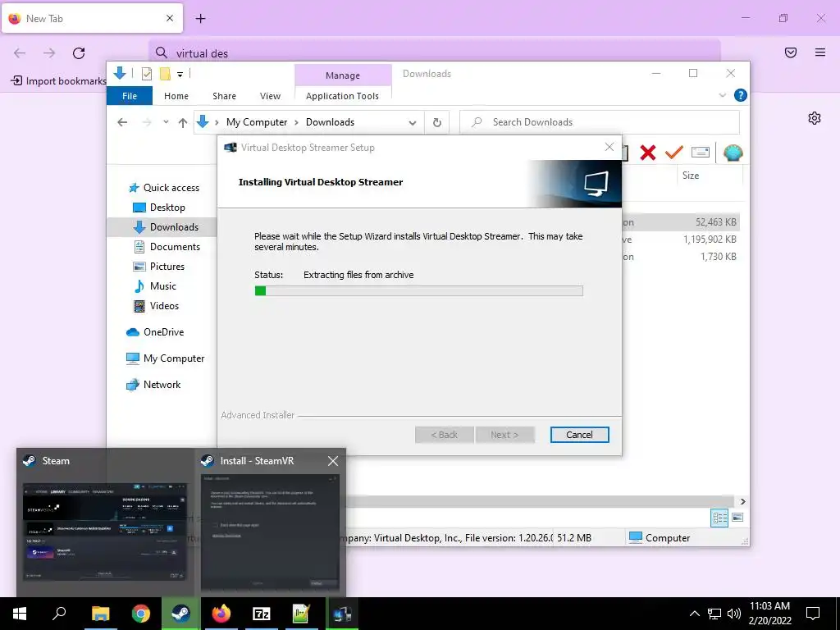This screenshot has width=840, height=630.
Task: Open Google Chrome from the taskbar
Action: [x=140, y=614]
